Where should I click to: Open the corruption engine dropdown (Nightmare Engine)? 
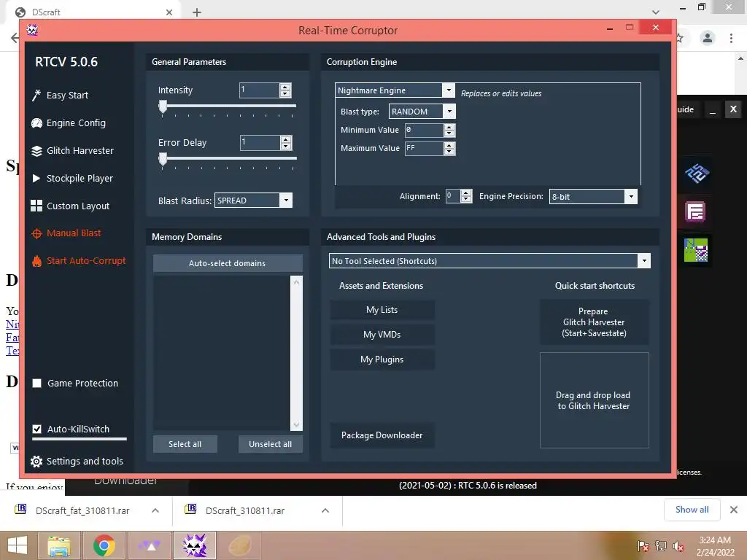click(x=449, y=90)
